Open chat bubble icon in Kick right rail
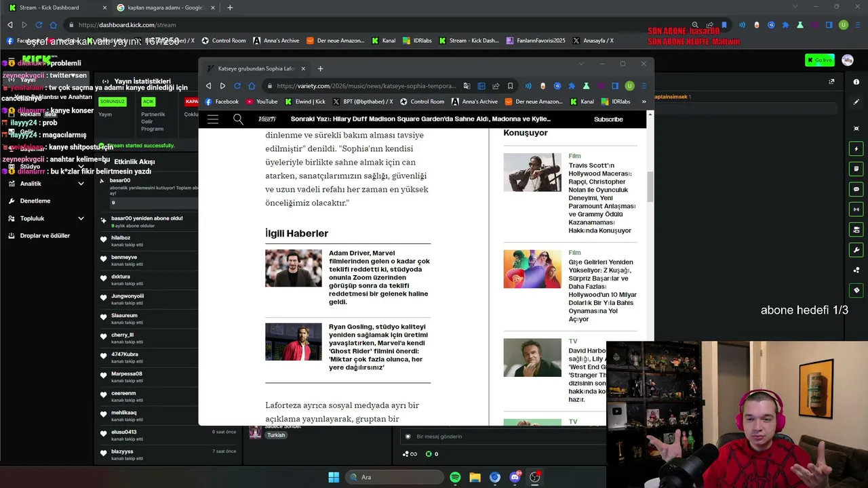This screenshot has height=488, width=868. pos(856,189)
